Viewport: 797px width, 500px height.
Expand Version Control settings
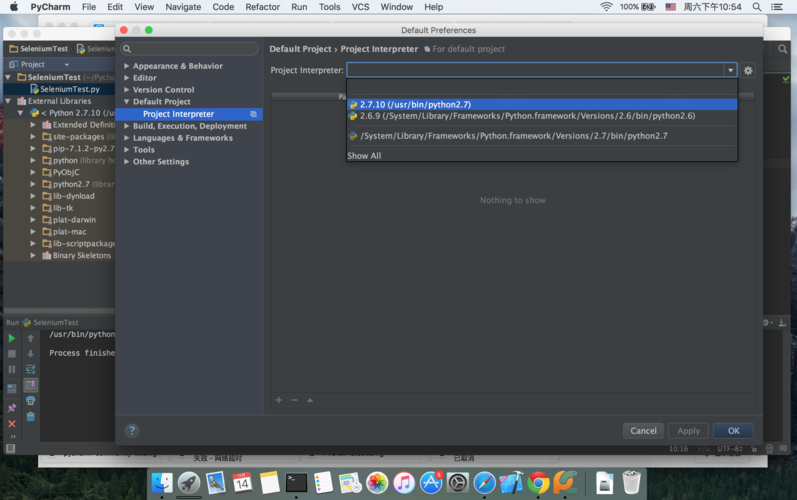127,89
